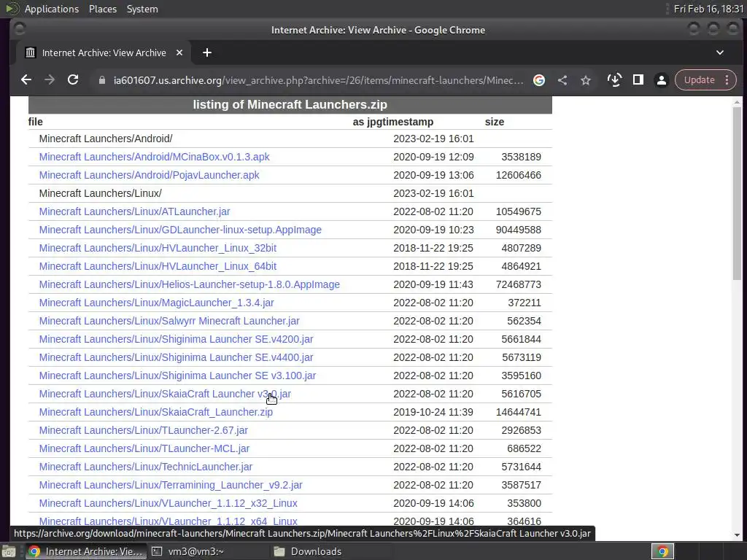Open Helios-Launcher-setup-1.8.0.AppImage link

pos(189,284)
